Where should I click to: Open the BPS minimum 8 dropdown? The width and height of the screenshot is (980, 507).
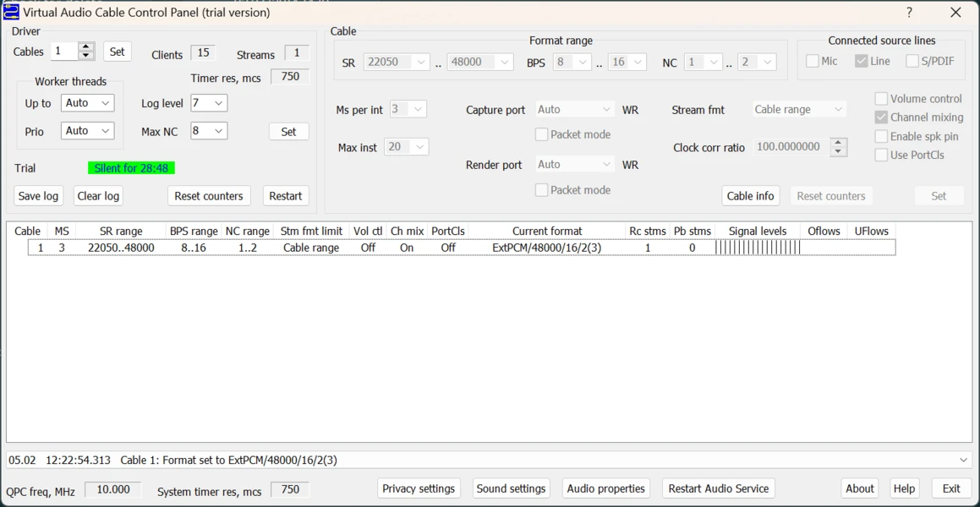tap(572, 62)
